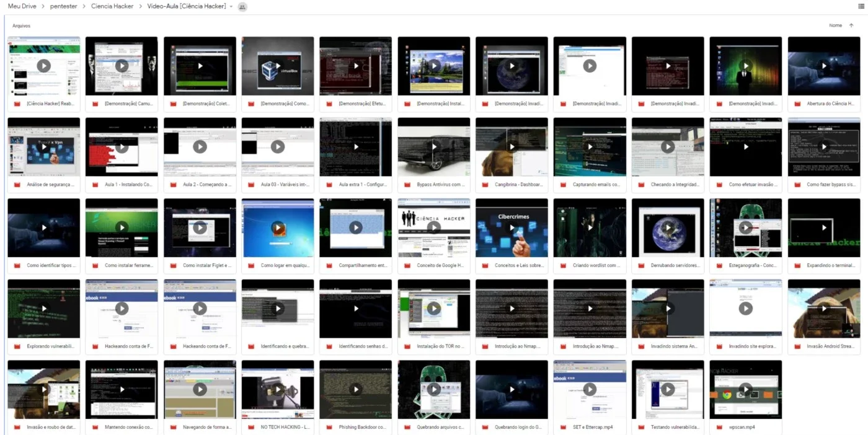Click file name 'Invasão e roubo de dat...'
The image size is (868, 435).
50,427
